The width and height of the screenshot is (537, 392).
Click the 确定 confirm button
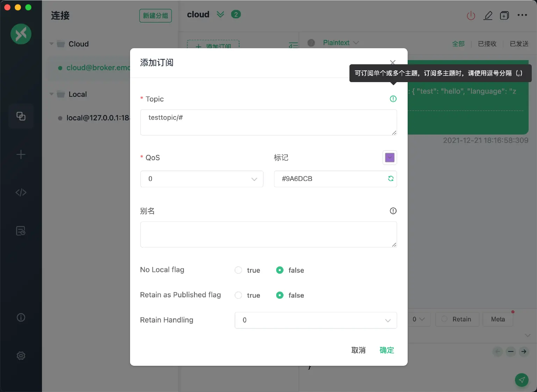tap(387, 350)
